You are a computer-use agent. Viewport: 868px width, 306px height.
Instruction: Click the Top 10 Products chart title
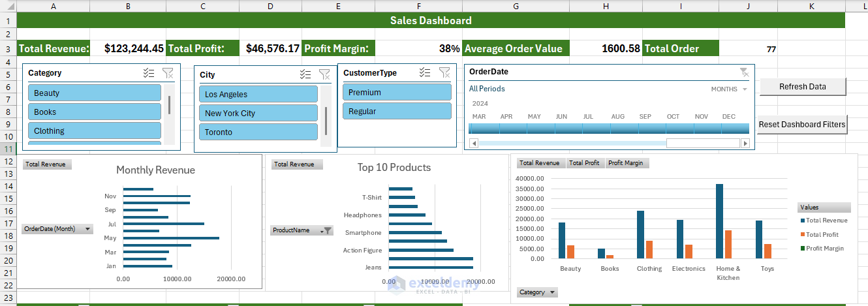[394, 168]
